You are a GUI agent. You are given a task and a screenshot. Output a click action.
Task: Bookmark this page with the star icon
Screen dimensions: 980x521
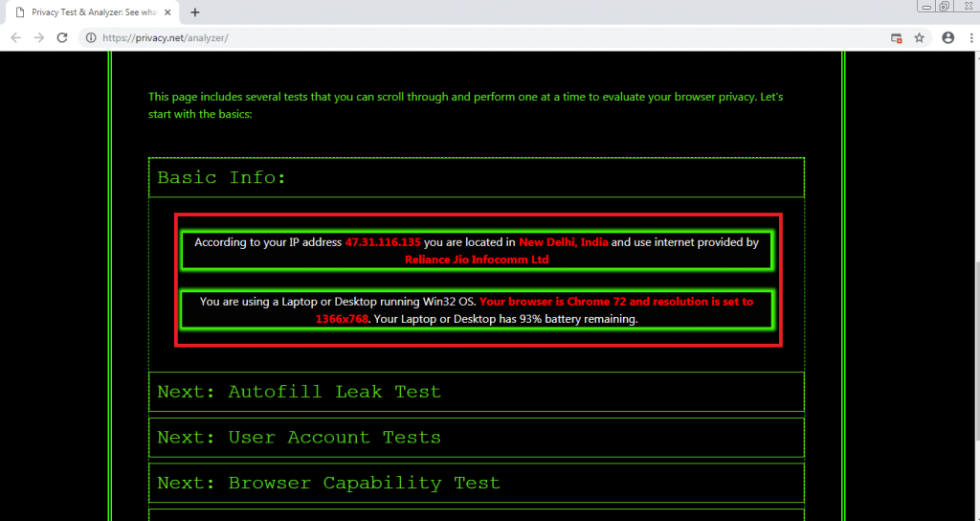click(919, 38)
